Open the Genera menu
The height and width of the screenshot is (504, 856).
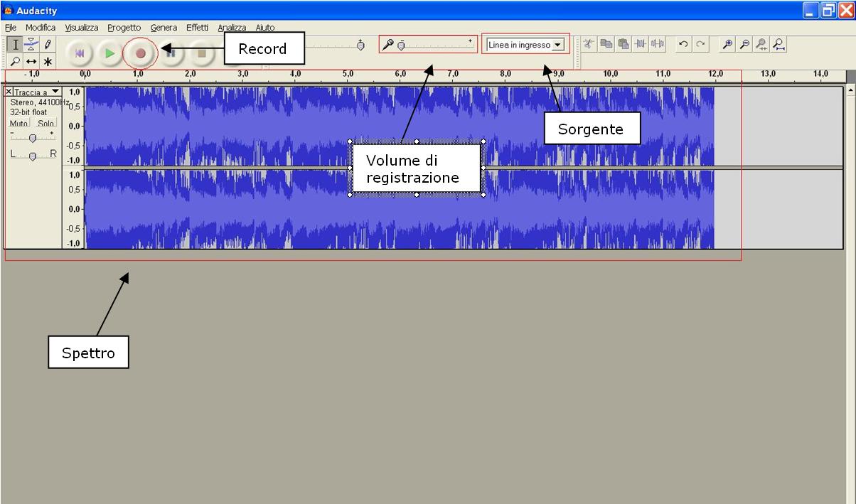(x=164, y=28)
